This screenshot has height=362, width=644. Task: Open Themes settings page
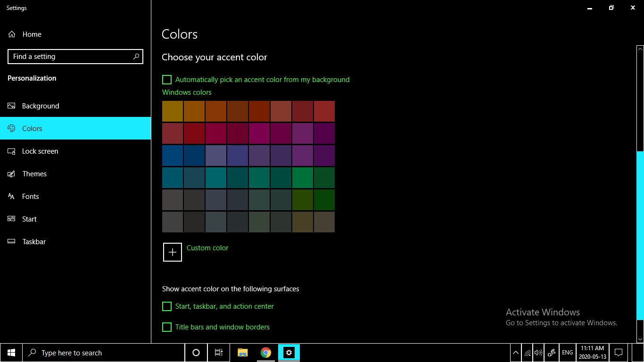coord(75,174)
